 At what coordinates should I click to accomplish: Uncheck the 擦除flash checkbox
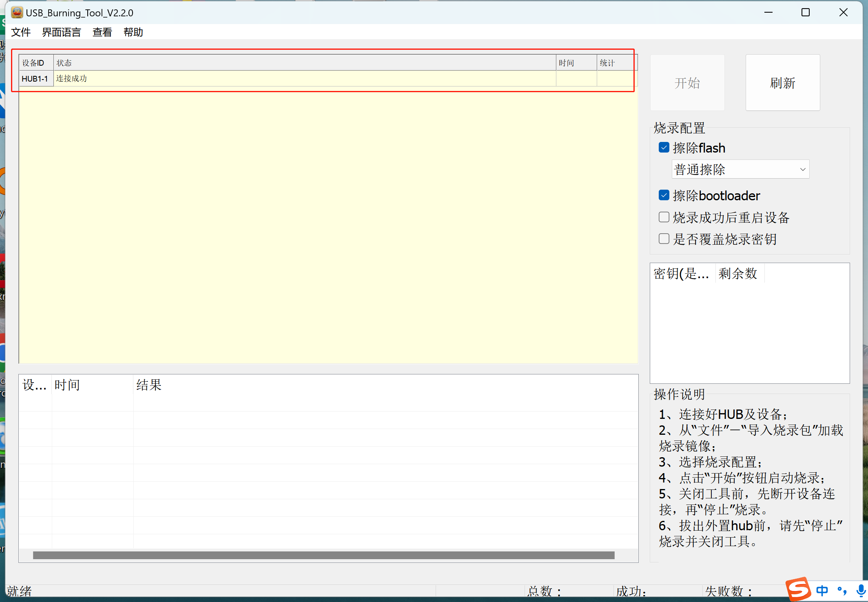click(664, 148)
